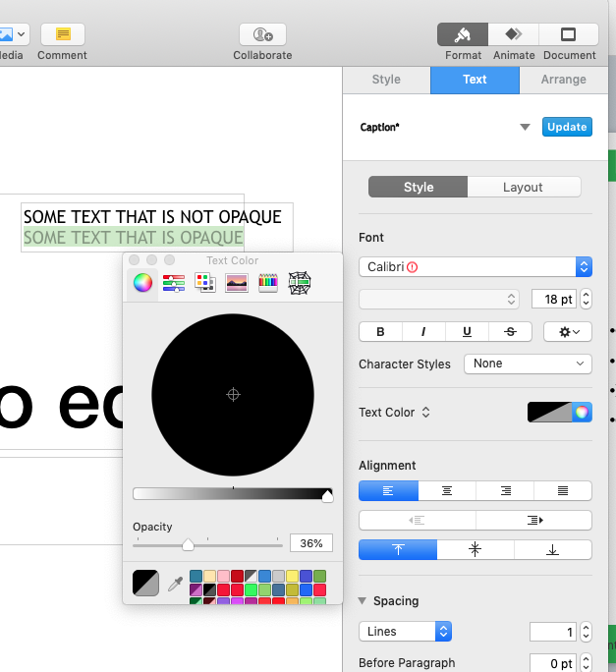The image size is (616, 672).
Task: Open the Caption paragraph style dropdown arrow
Action: [x=525, y=127]
